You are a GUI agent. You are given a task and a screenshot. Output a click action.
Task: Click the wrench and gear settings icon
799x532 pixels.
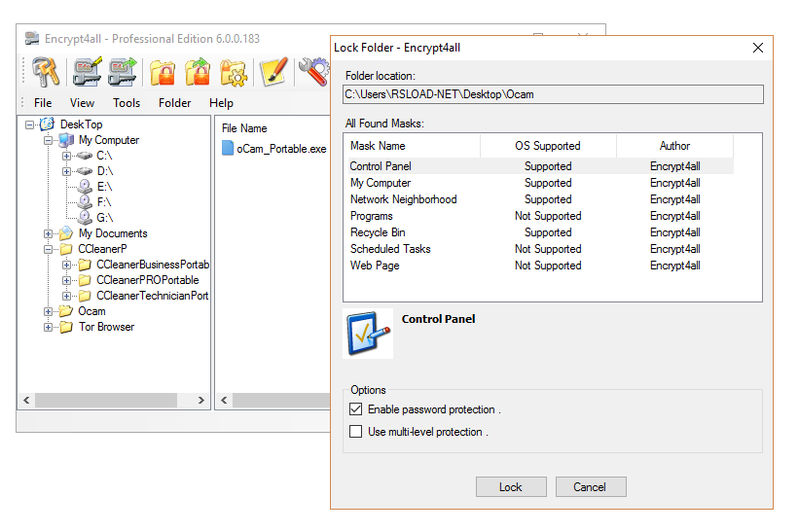(x=314, y=72)
